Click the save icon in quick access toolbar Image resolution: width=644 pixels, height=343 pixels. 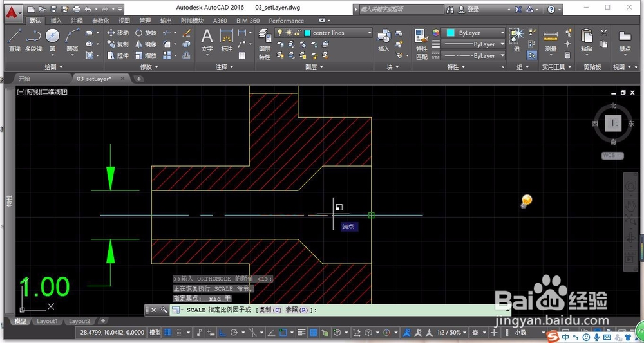[54, 8]
